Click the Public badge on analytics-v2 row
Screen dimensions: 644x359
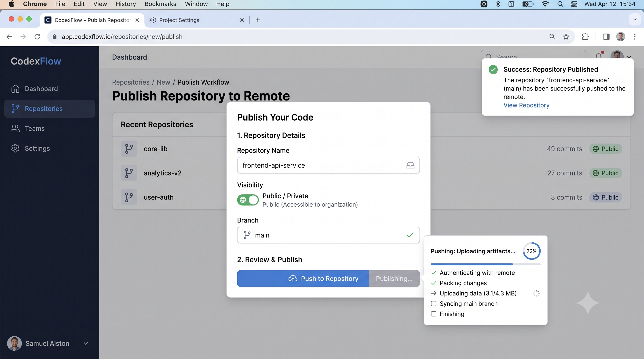click(x=605, y=173)
